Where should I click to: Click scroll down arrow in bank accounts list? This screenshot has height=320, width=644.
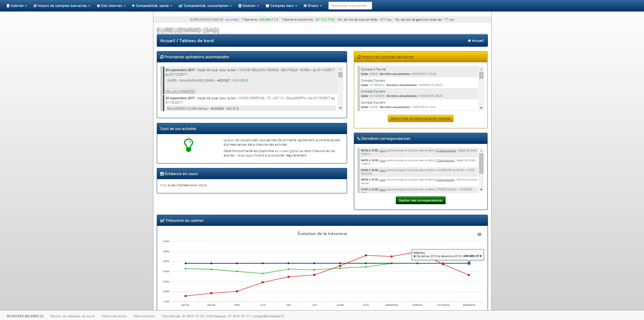(x=481, y=108)
